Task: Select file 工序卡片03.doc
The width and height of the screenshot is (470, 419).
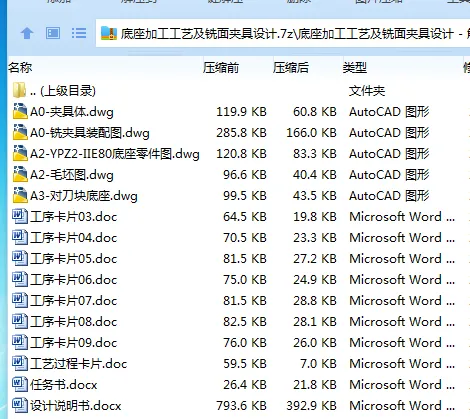Action: coord(74,217)
